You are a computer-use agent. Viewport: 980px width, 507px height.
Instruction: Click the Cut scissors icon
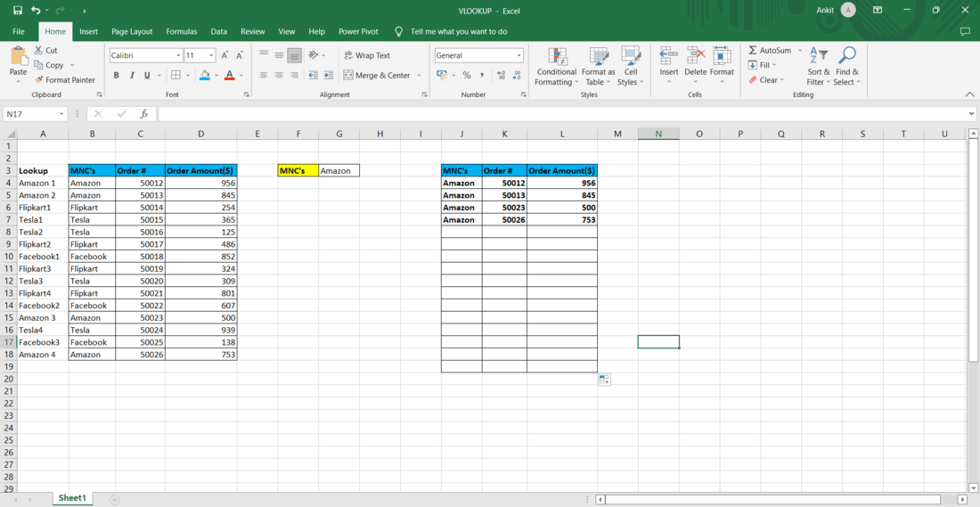pos(38,50)
